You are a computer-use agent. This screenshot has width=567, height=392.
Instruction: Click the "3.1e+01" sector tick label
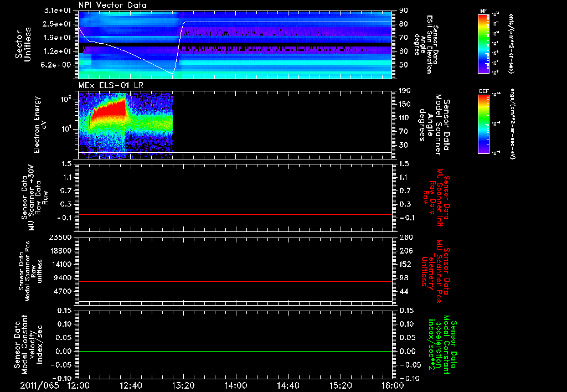click(58, 11)
